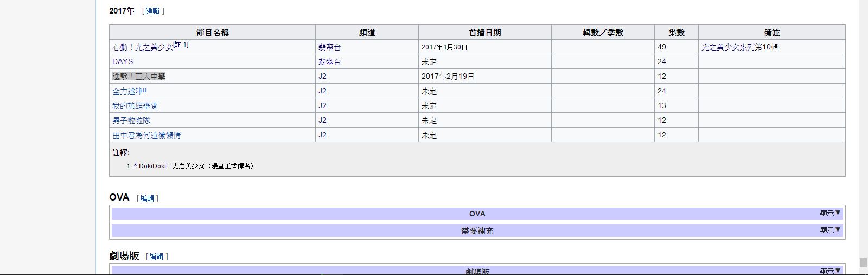This screenshot has height=275, width=868.
Task: Click J2 channel in the 全力達陣!! row
Action: (x=322, y=91)
